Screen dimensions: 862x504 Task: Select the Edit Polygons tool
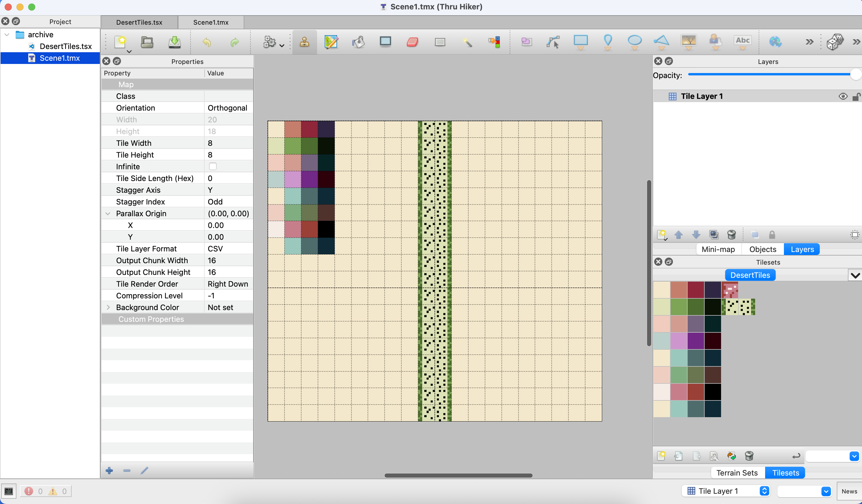tap(553, 42)
